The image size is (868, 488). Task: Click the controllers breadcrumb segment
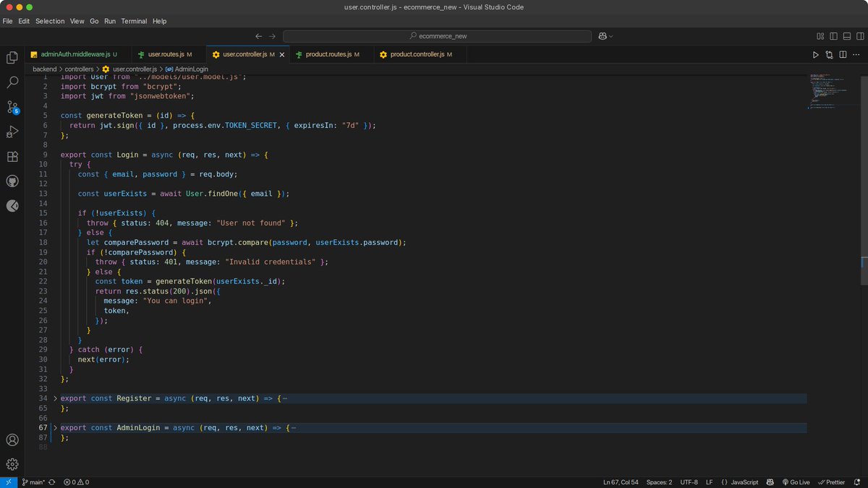pyautogui.click(x=80, y=69)
